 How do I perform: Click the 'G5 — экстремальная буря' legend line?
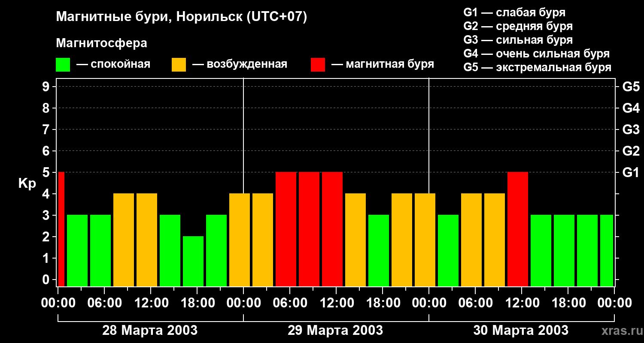coord(538,67)
